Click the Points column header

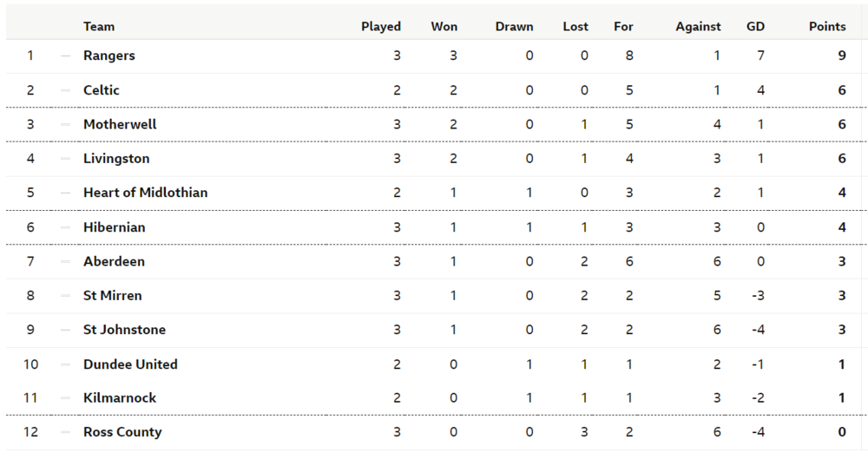pos(826,27)
